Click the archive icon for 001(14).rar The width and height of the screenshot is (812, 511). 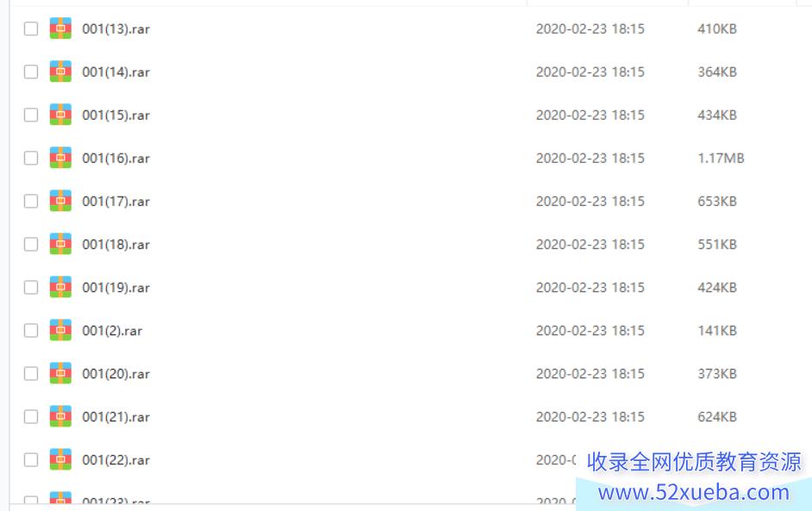click(60, 72)
